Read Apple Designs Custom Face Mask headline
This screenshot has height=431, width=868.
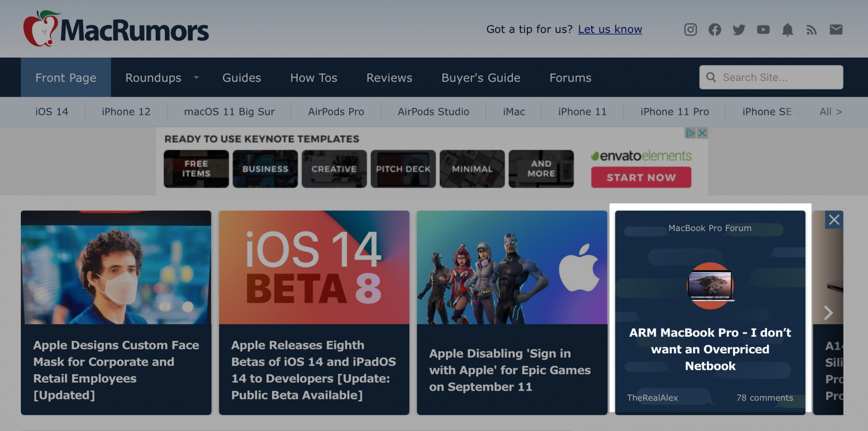(x=116, y=370)
